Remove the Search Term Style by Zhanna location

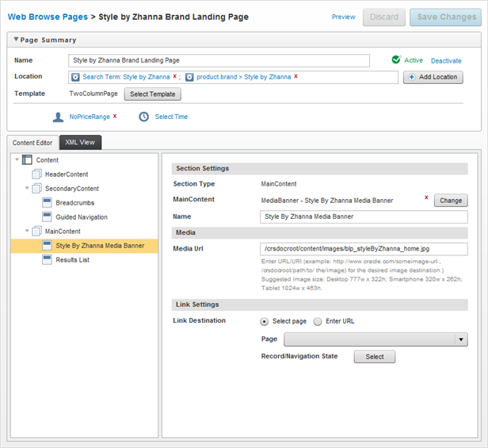[x=174, y=76]
